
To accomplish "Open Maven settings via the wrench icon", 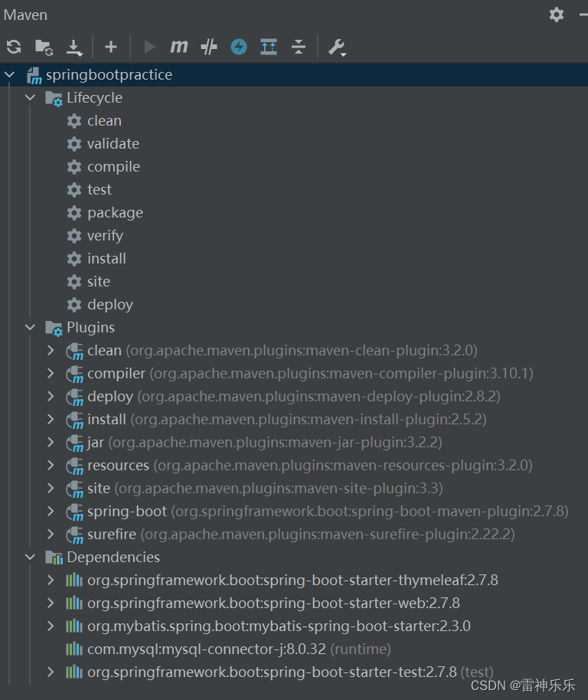I will [337, 47].
